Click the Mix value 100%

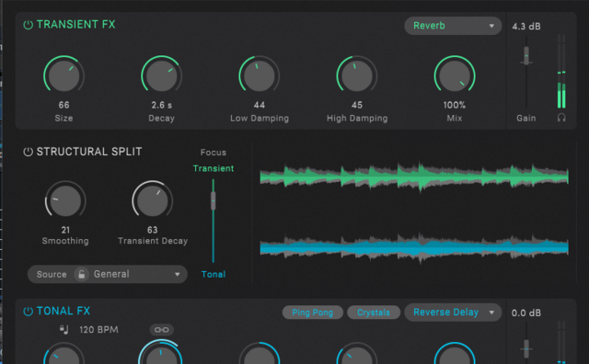click(x=455, y=105)
